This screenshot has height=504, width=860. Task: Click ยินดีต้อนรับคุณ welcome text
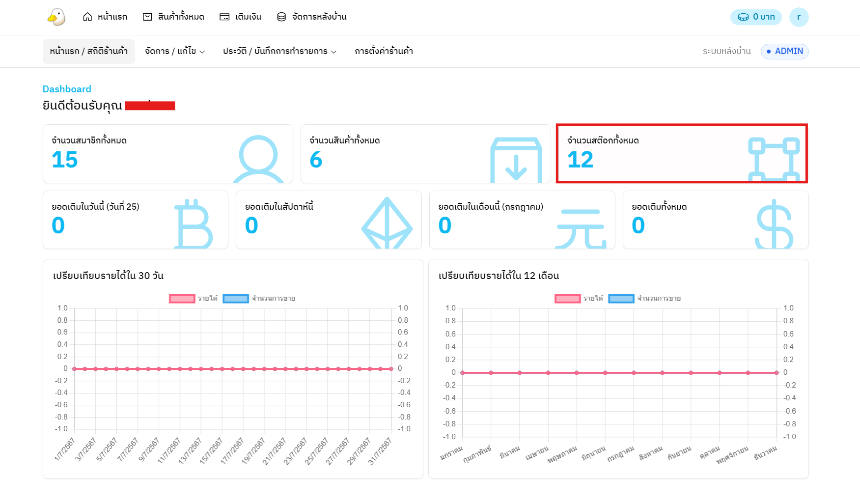(82, 105)
